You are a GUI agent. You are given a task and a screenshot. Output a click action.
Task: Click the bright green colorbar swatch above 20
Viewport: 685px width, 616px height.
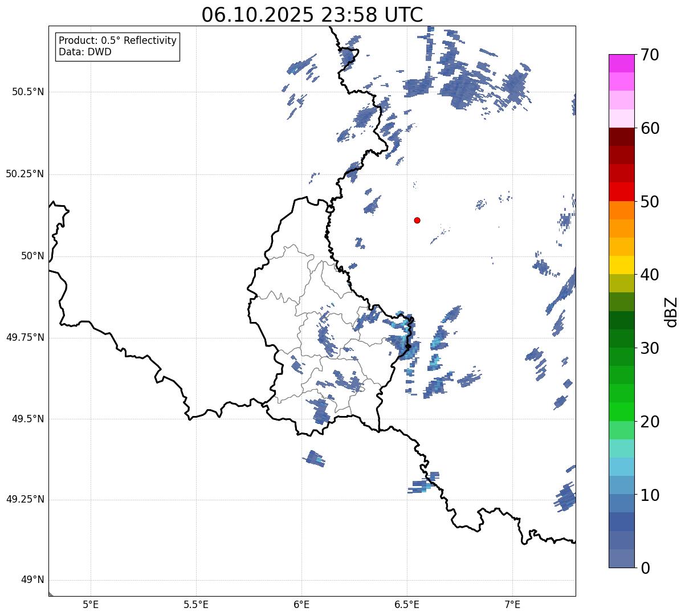click(622, 411)
